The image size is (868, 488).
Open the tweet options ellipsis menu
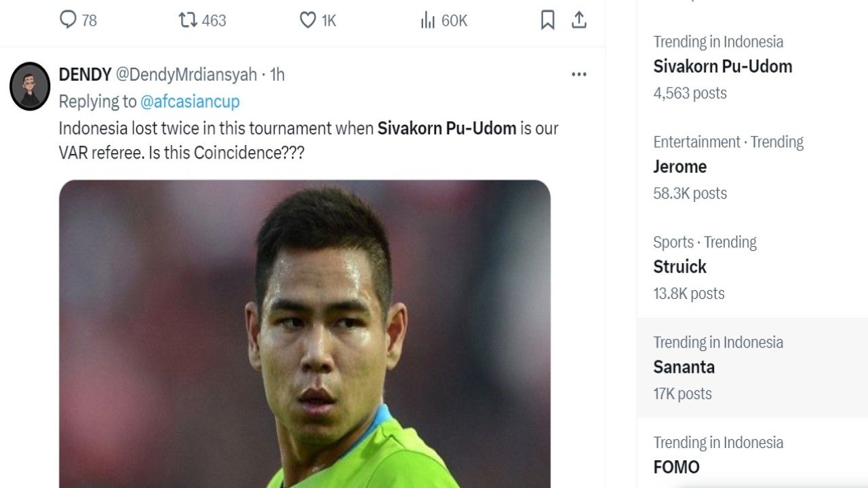point(578,74)
